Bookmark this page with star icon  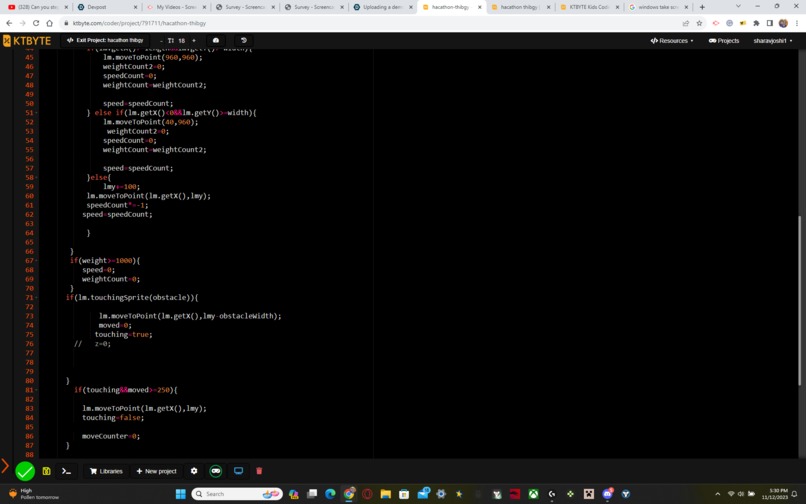click(x=699, y=23)
